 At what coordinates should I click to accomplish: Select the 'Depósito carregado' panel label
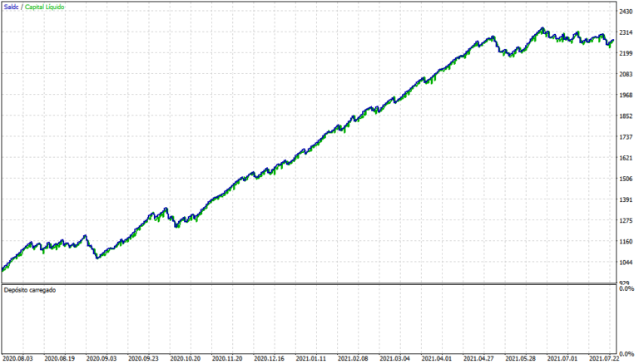pyautogui.click(x=31, y=291)
